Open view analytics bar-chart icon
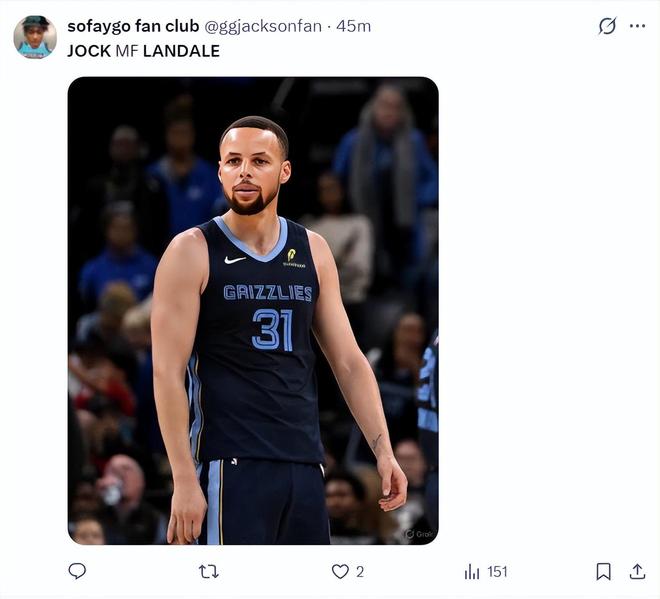 click(472, 571)
